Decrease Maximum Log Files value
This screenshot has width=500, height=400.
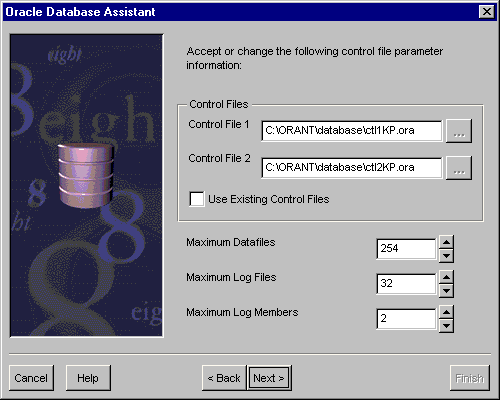click(x=446, y=291)
